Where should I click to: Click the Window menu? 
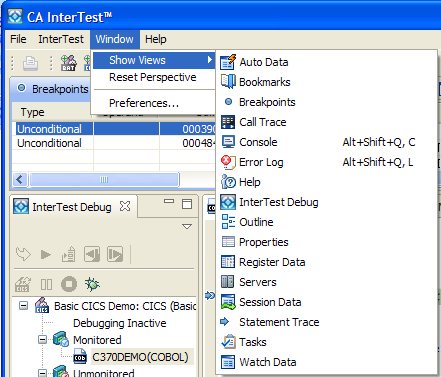coord(114,39)
